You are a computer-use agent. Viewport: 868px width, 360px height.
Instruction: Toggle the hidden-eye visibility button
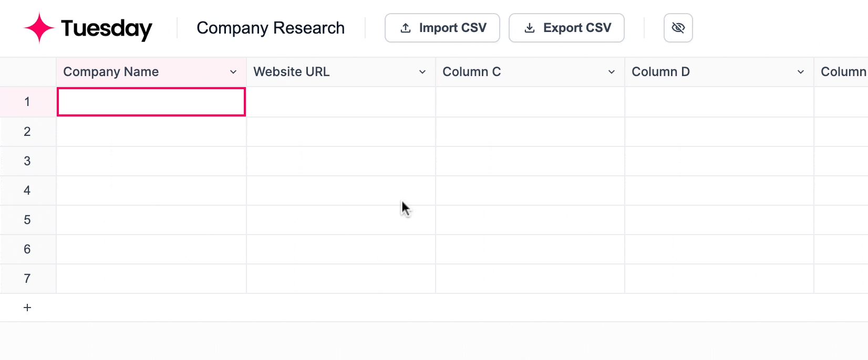[678, 28]
